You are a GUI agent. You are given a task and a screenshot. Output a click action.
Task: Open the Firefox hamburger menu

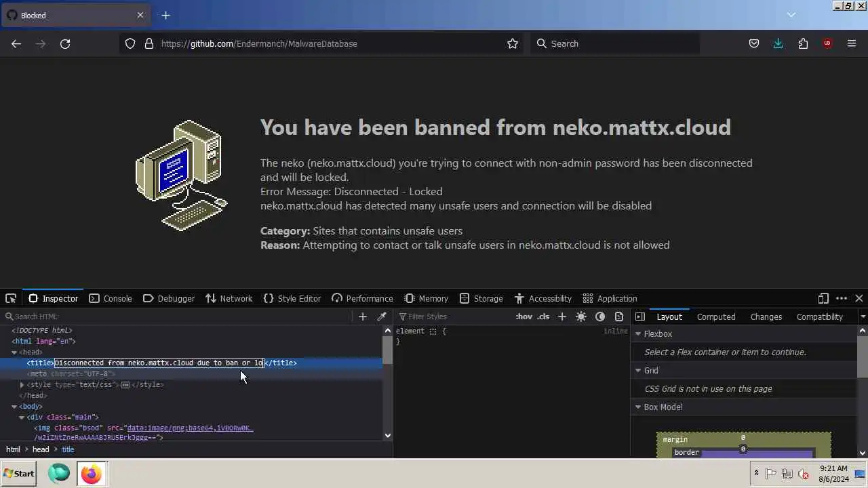[x=852, y=43]
